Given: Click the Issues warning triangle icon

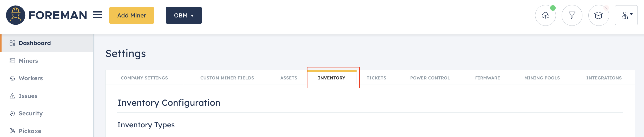Looking at the screenshot, I should pyautogui.click(x=12, y=96).
